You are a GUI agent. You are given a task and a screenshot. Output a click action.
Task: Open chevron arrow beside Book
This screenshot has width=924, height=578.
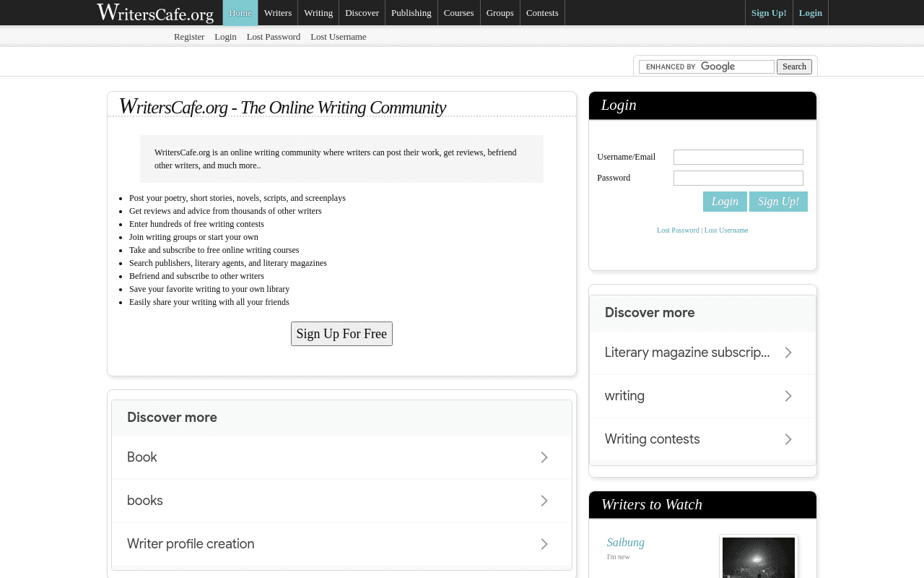click(x=544, y=457)
